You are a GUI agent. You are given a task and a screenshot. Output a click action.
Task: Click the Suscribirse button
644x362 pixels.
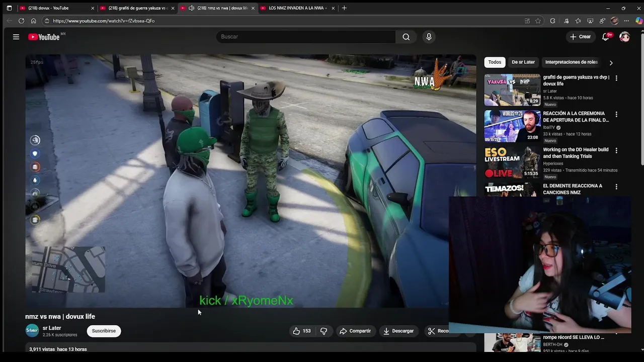point(104,331)
